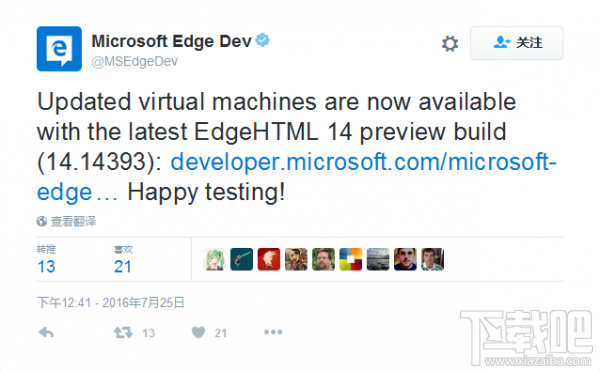Click the globe translate icon
This screenshot has width=600, height=371.
tap(42, 221)
